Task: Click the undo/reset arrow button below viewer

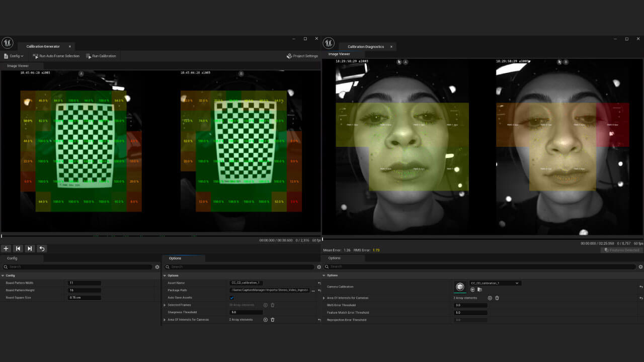Action: tap(42, 248)
